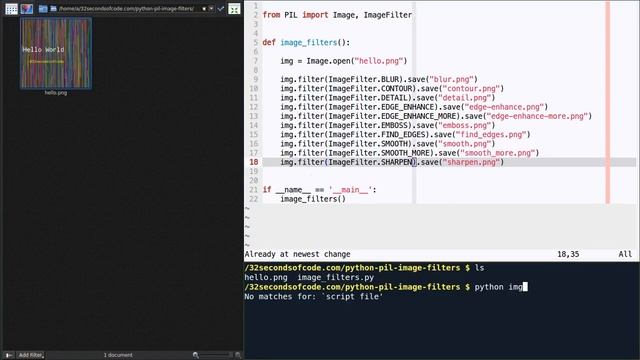Zoom in thumbnails with the right magnifier icon

click(238, 355)
